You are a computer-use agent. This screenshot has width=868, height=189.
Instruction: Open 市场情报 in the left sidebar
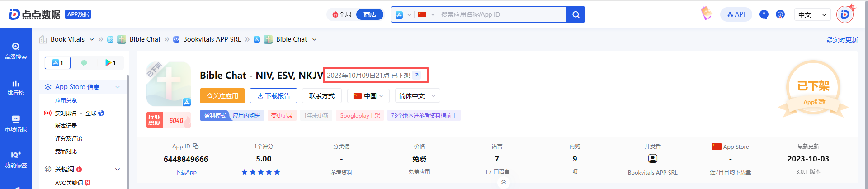click(x=16, y=123)
